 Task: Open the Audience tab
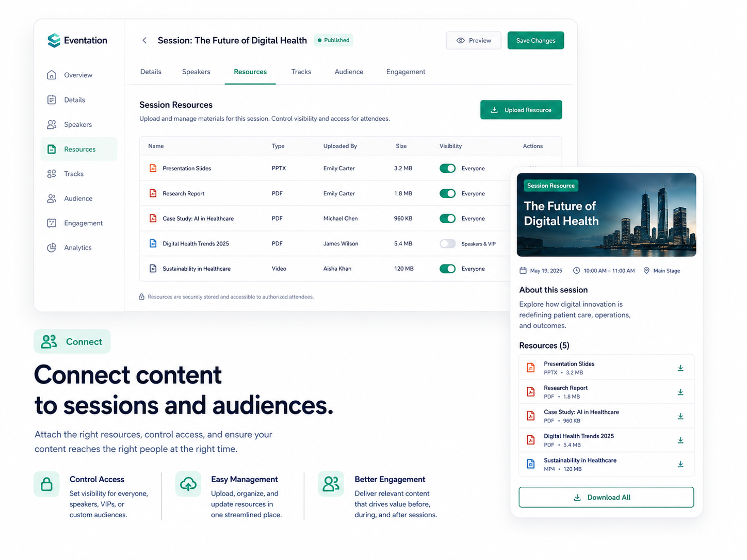[349, 72]
